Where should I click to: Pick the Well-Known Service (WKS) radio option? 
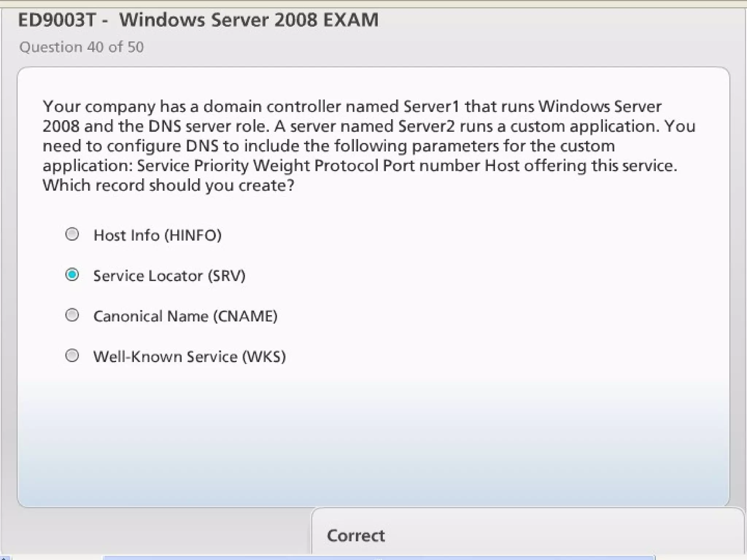click(72, 355)
